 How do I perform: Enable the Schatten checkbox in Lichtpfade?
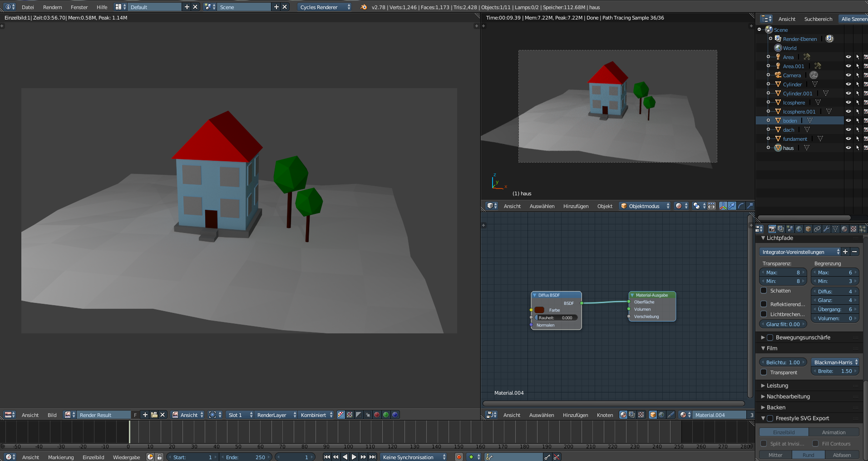pyautogui.click(x=764, y=291)
